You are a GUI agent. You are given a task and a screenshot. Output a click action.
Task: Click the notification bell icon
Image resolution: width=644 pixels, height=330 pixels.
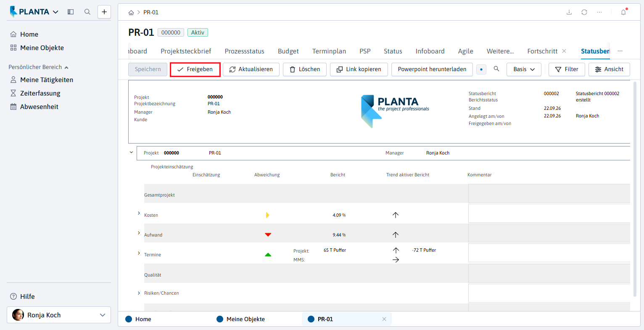(x=623, y=12)
